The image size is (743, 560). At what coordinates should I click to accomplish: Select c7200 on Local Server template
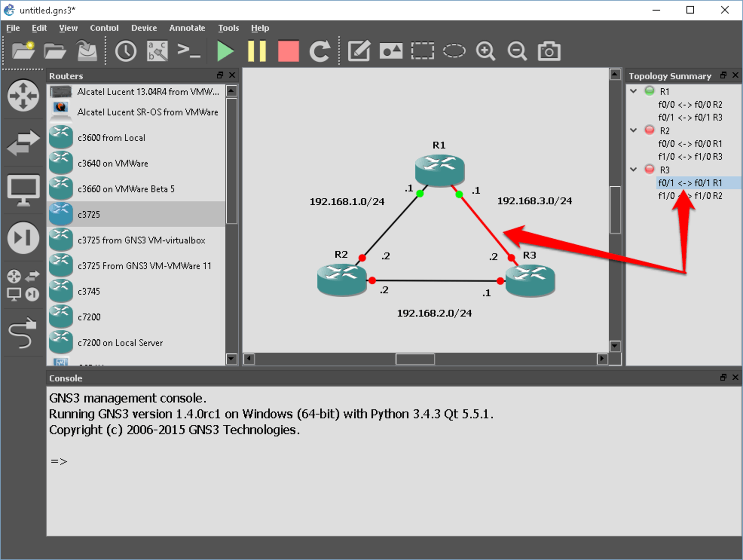[137, 342]
